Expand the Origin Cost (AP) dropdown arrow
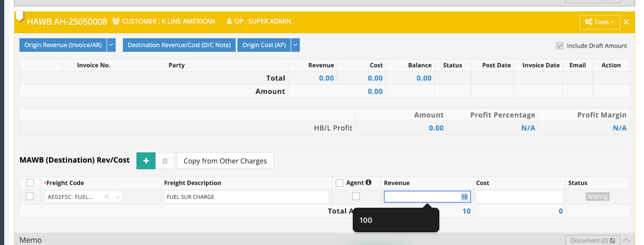The image size is (644, 245). click(295, 45)
